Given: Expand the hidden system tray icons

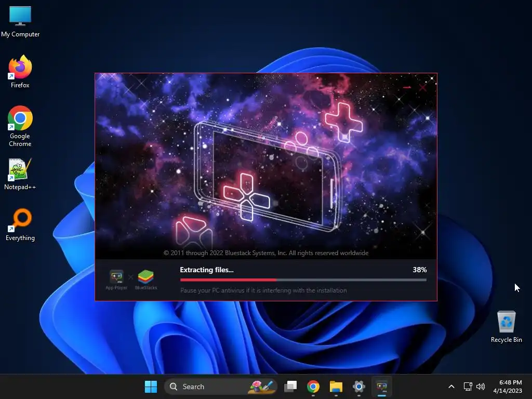Looking at the screenshot, I should pos(451,387).
